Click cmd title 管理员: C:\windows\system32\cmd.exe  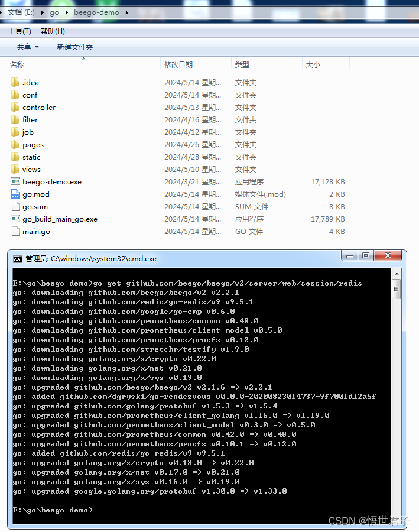click(x=91, y=259)
